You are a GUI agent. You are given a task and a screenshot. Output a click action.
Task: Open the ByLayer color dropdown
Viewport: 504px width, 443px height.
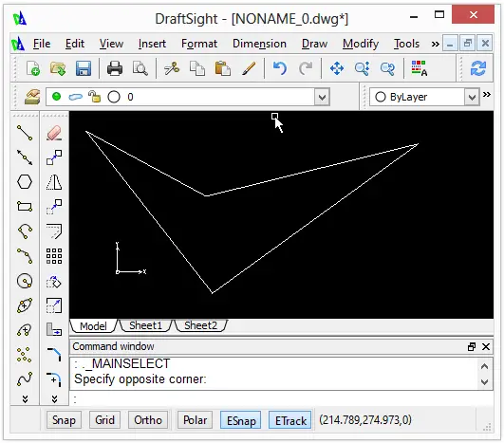click(x=472, y=97)
